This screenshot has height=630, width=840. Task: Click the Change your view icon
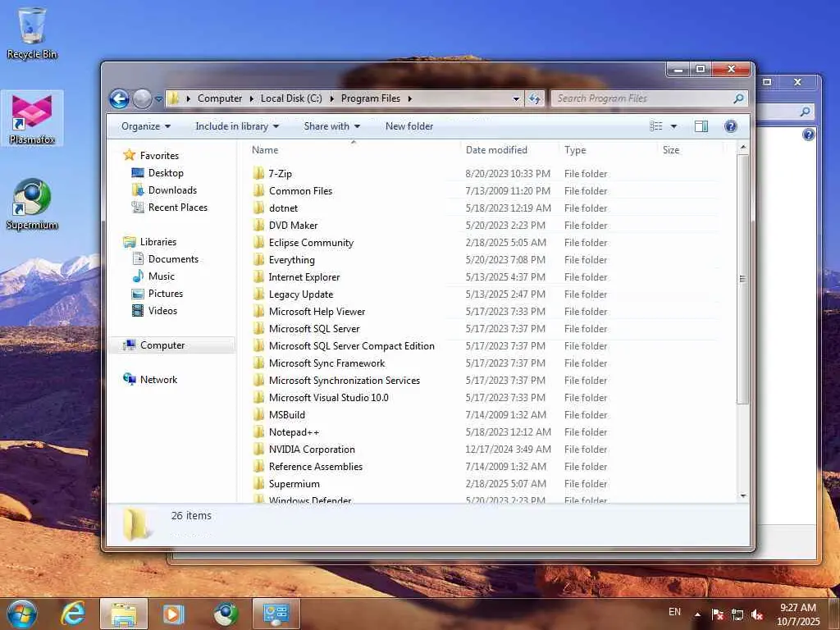click(655, 126)
